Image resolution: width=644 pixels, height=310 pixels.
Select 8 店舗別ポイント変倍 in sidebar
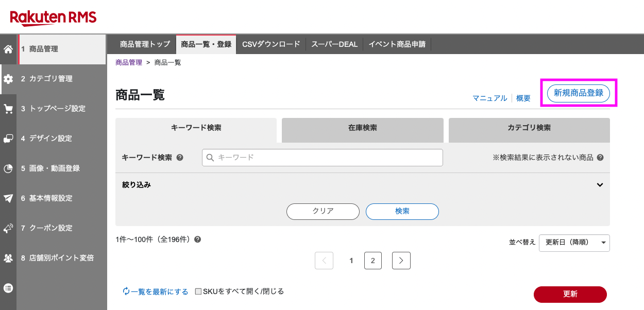pos(62,258)
